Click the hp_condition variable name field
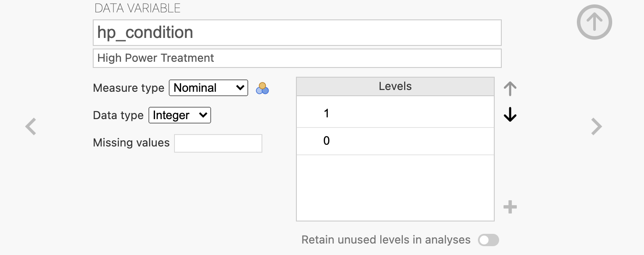 click(297, 33)
